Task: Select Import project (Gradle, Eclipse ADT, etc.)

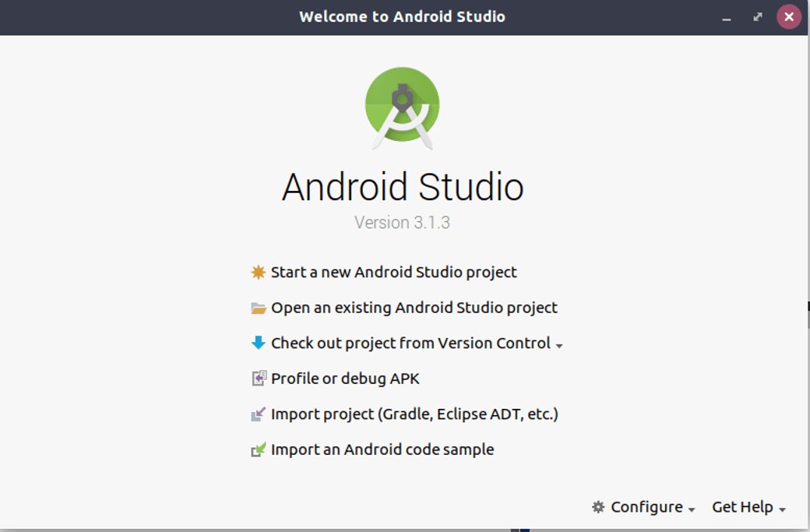Action: (x=414, y=414)
